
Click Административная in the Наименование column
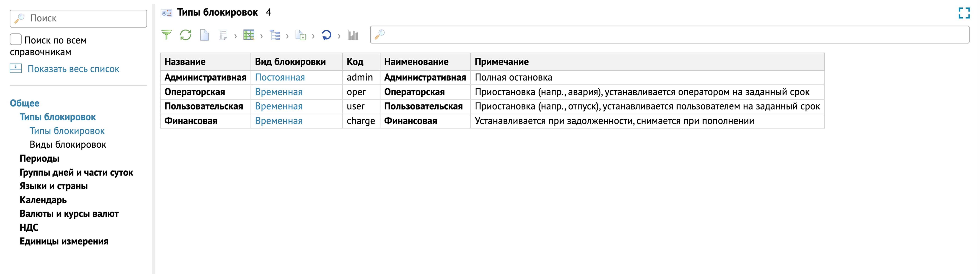[x=425, y=77]
